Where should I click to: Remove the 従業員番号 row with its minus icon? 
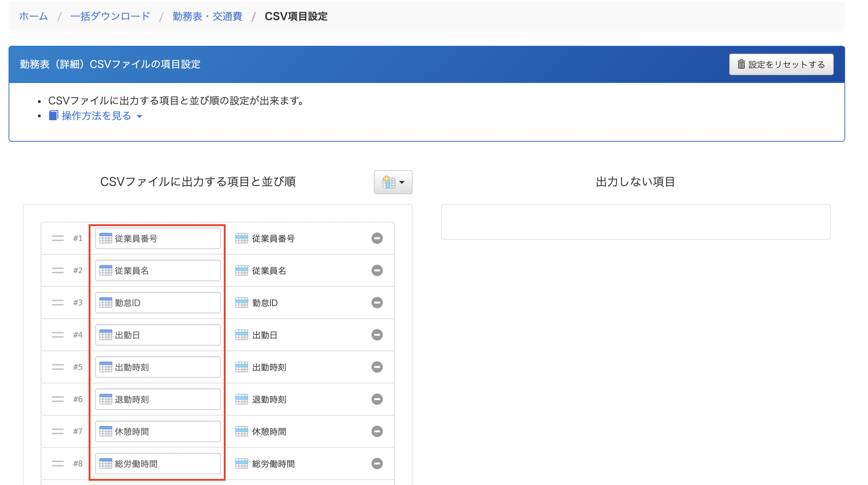(377, 238)
